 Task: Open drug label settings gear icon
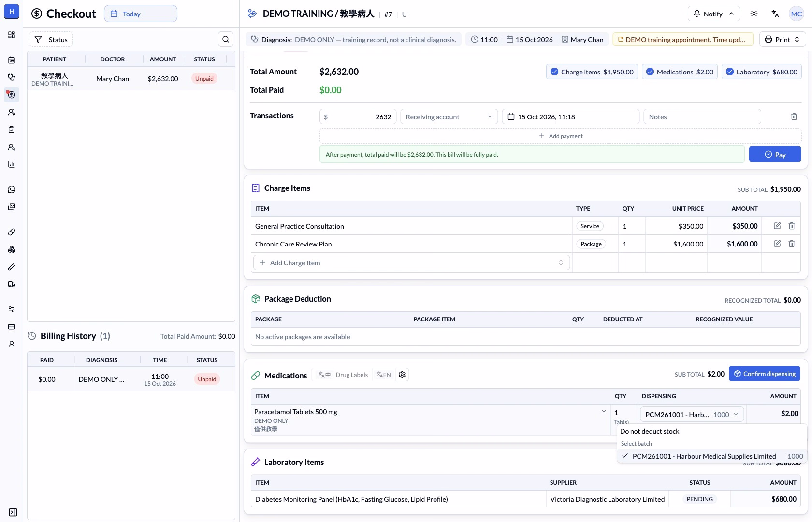click(402, 375)
